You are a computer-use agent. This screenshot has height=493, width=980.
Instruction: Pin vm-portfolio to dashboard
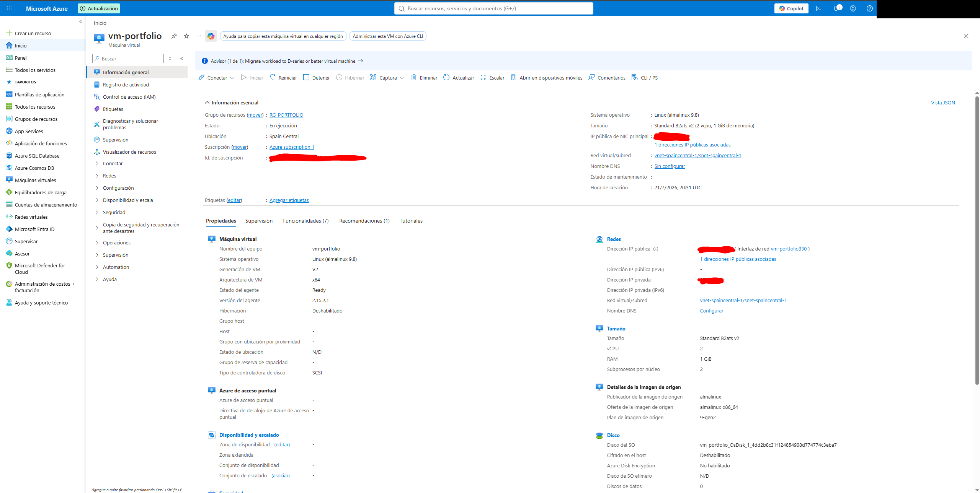(x=174, y=36)
